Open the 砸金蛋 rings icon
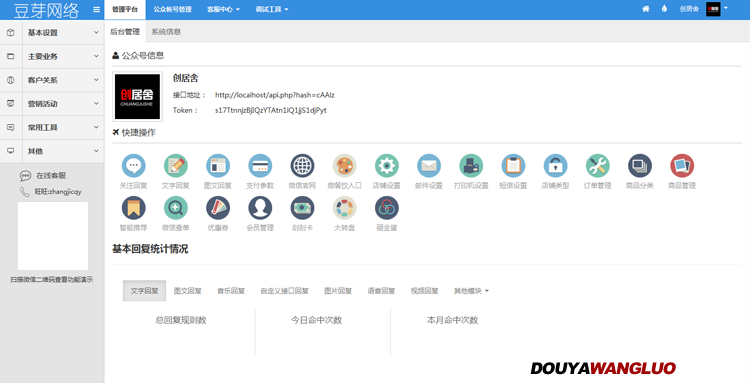This screenshot has height=383, width=750. click(386, 208)
